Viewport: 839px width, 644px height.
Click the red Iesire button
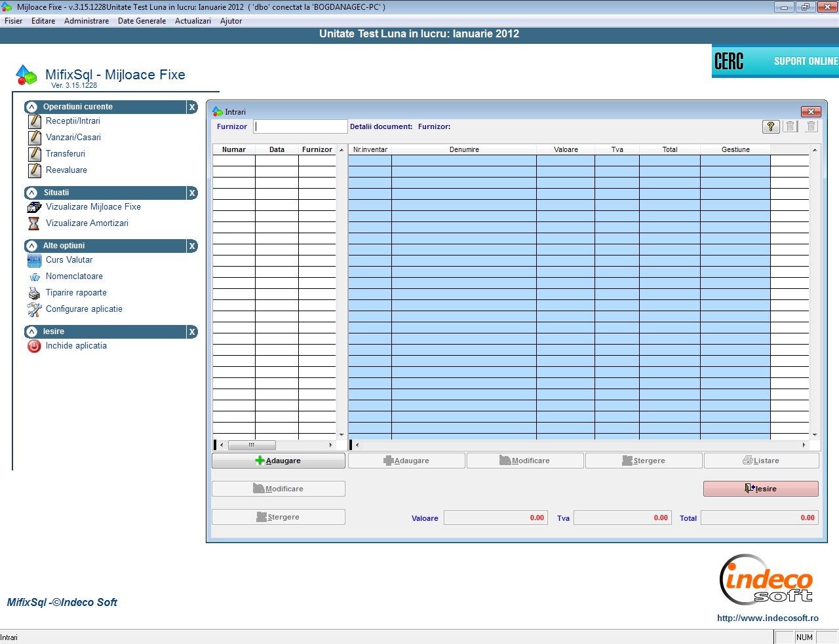tap(760, 489)
